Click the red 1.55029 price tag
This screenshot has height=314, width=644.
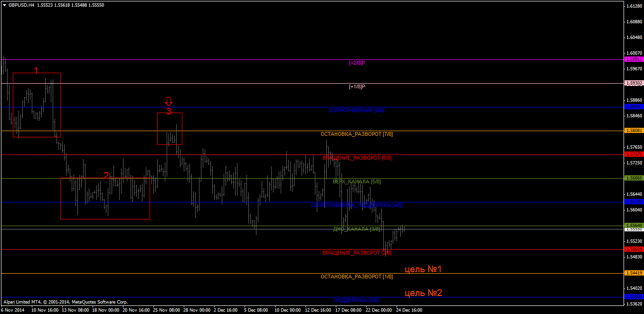pyautogui.click(x=634, y=249)
